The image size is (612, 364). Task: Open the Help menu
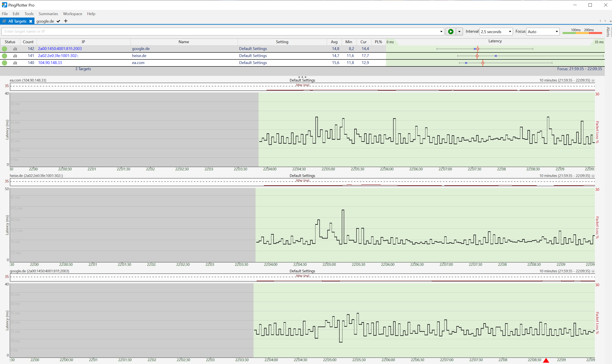pyautogui.click(x=91, y=14)
